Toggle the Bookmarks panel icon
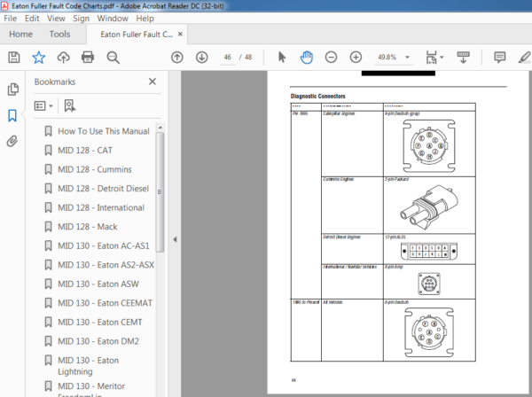 (x=12, y=115)
